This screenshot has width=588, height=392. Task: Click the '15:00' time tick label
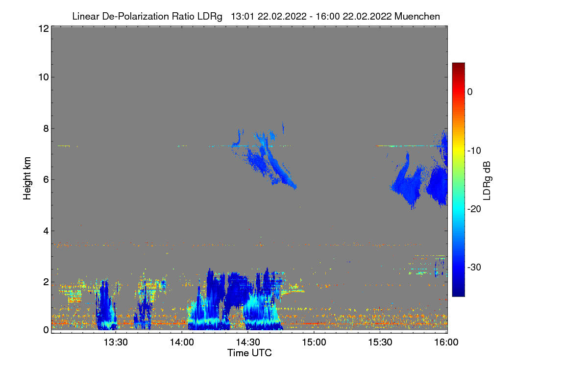[314, 343]
